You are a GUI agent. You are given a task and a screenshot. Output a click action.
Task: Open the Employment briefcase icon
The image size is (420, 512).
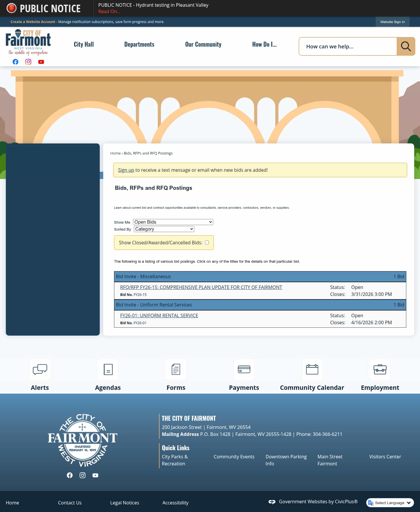tap(380, 369)
